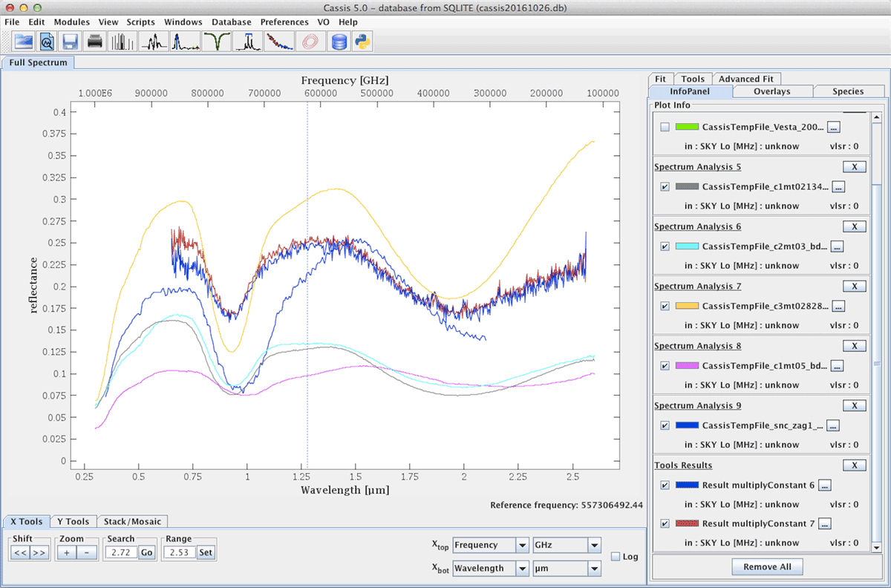Click the vertical line bars spectrum icon
Viewport: 891px width, 588px height.
pyautogui.click(x=124, y=42)
